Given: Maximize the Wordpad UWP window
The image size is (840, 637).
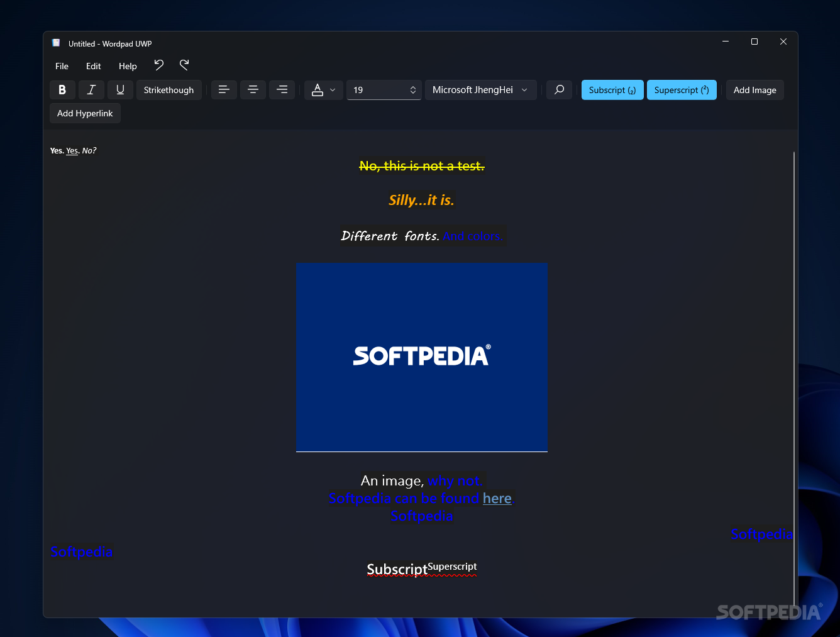Looking at the screenshot, I should (754, 42).
